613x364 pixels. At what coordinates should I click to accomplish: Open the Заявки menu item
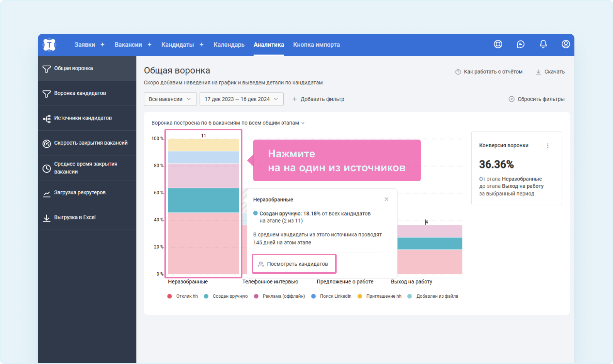pos(85,45)
